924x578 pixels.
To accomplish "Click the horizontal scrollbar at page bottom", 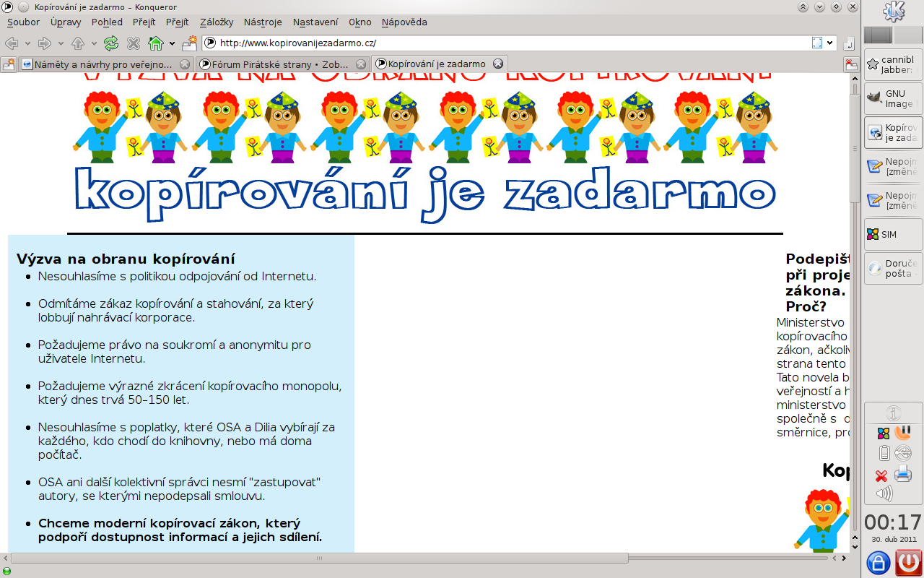I will coord(319,558).
